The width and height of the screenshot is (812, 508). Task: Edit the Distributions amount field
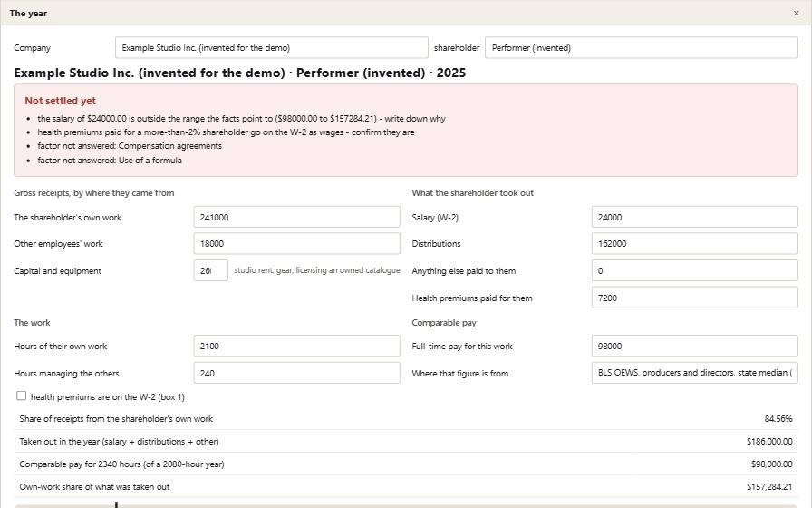coord(694,244)
